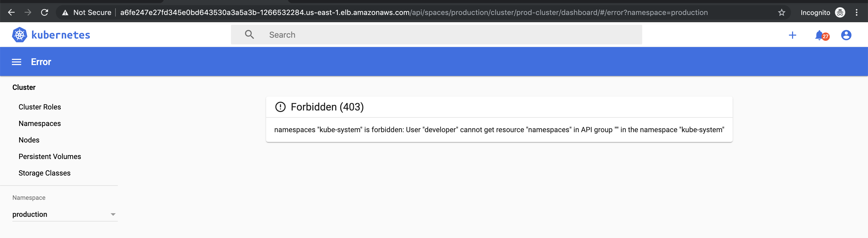Open the browser three-dot menu
The width and height of the screenshot is (868, 238).
(x=857, y=12)
